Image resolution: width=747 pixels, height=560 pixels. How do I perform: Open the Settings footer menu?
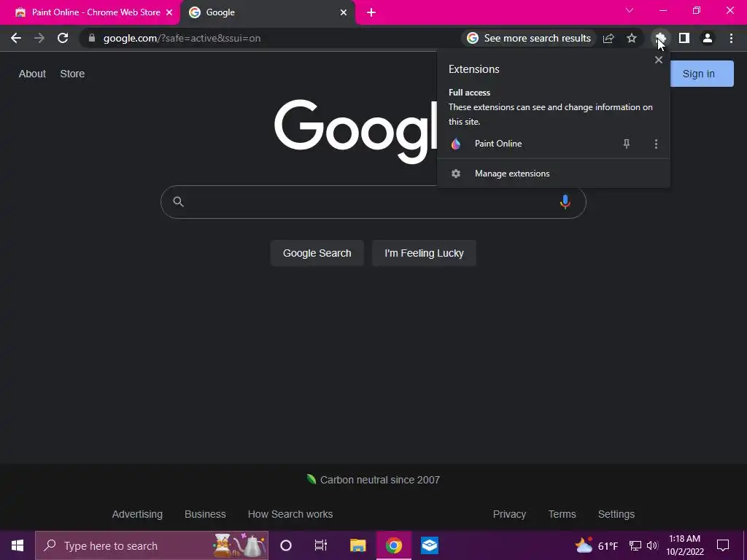[x=616, y=514]
